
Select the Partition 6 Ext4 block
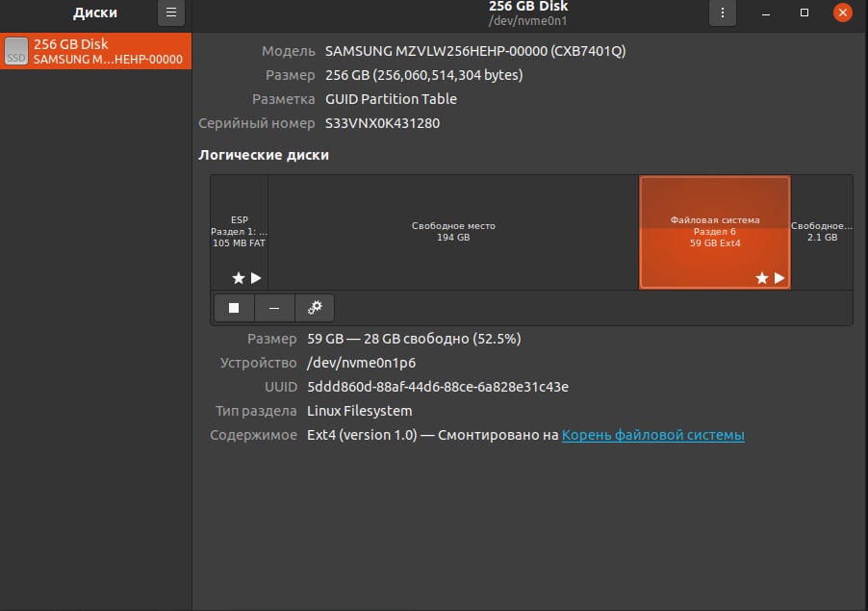(x=715, y=232)
